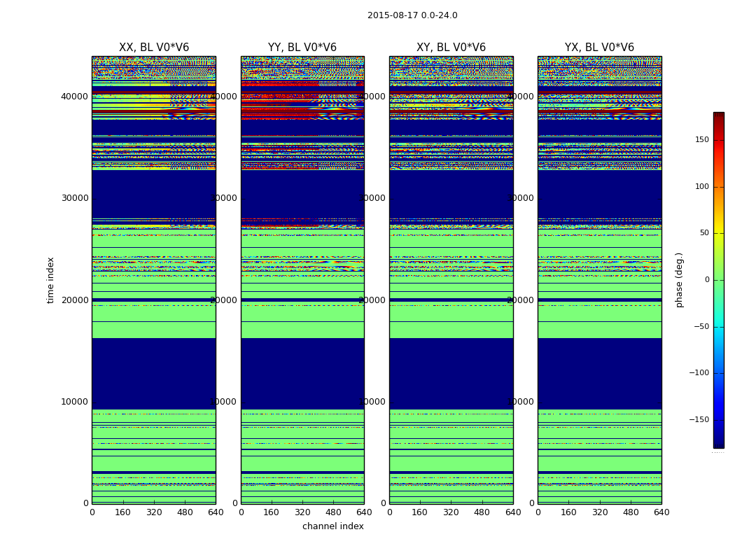Click the 40000 tick on XX panel y-axis
This screenshot has height=560, width=735.
point(75,96)
